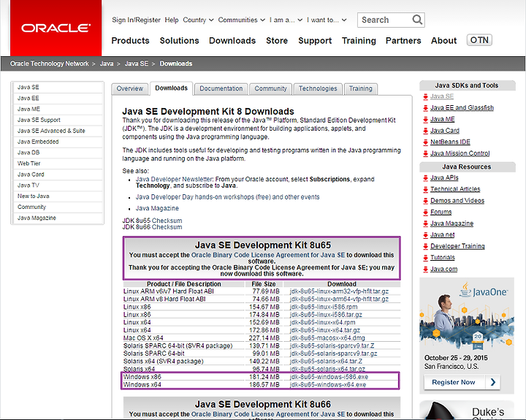This screenshot has height=420, width=526.
Task: Open the 'I want to...' dropdown
Action: pos(327,20)
